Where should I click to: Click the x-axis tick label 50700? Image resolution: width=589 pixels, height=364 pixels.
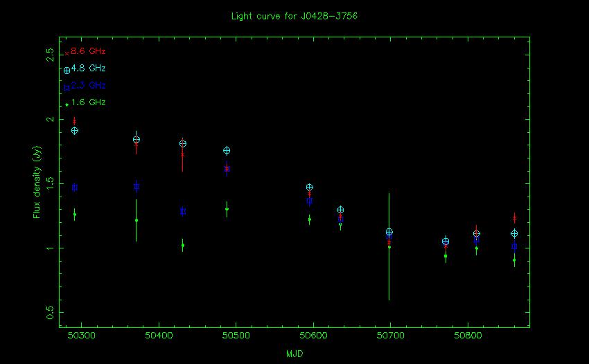click(x=391, y=336)
